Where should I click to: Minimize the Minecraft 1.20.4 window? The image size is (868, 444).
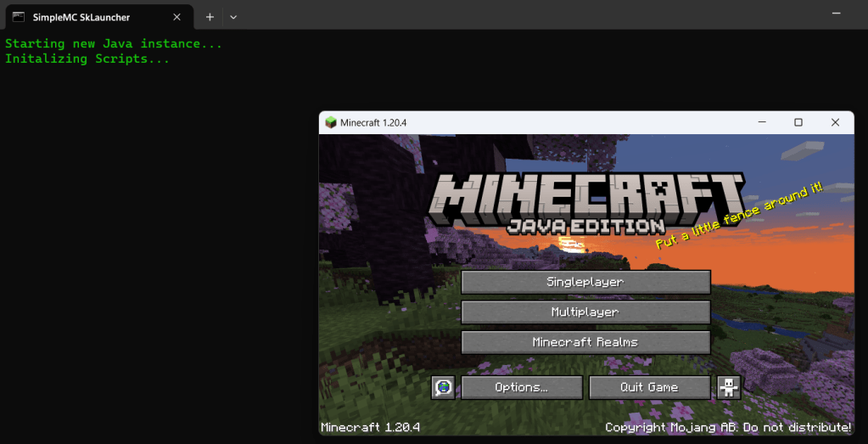tap(760, 122)
